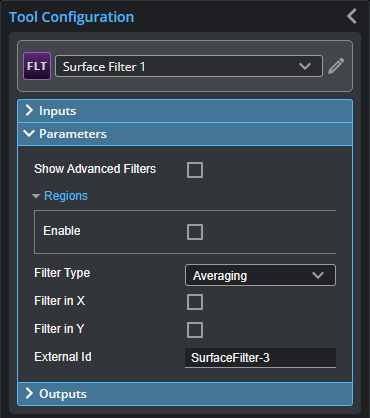Open the Surface Filter 1 dropdown
Image resolution: width=370 pixels, height=418 pixels.
(x=189, y=66)
